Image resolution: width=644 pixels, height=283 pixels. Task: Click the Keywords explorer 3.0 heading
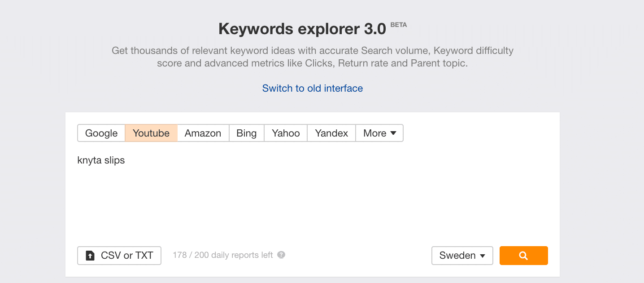click(x=302, y=29)
